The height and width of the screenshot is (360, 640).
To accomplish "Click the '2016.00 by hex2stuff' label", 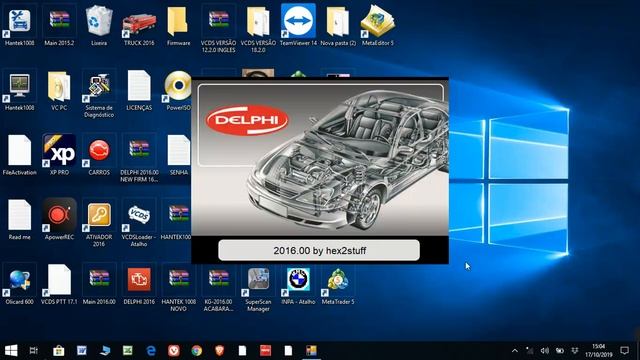I will 319,251.
